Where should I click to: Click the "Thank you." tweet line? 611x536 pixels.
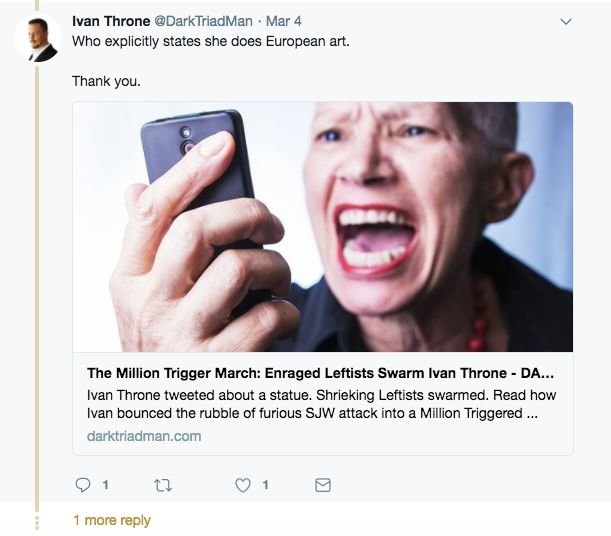106,81
